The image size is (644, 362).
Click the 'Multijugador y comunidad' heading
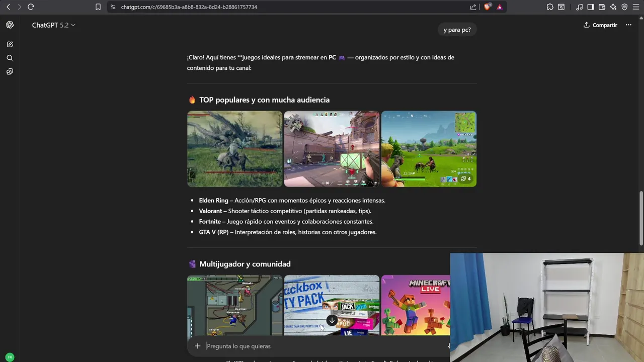pos(245,264)
